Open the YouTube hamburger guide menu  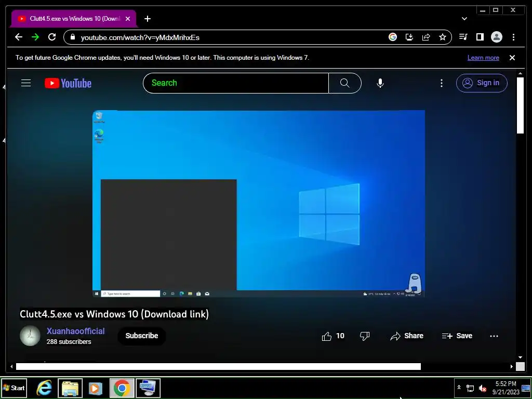26,83
